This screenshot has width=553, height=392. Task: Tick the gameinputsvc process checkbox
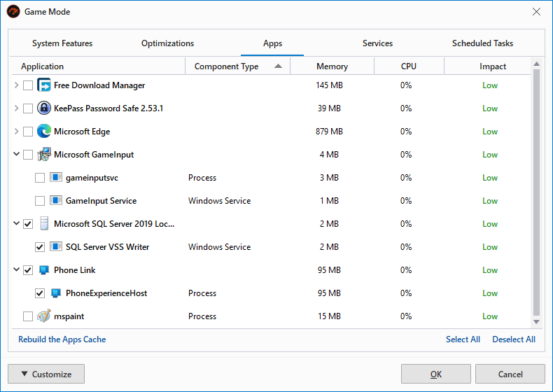pyautogui.click(x=40, y=178)
